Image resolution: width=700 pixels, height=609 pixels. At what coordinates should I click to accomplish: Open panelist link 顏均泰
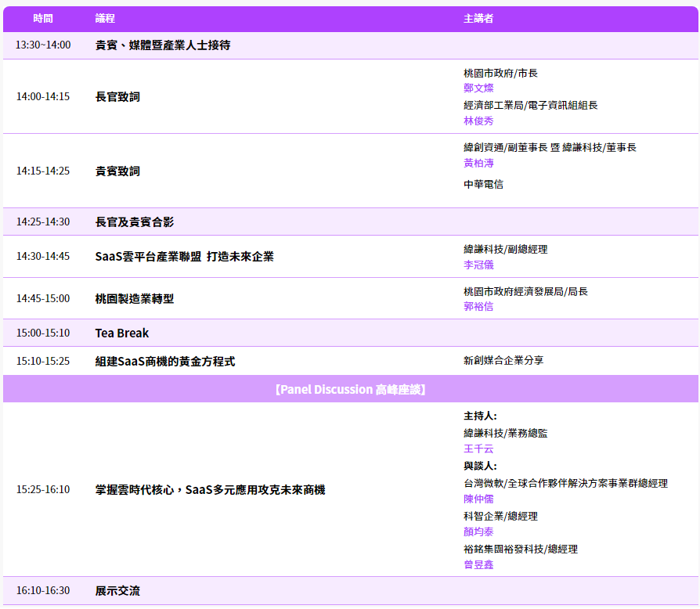478,532
